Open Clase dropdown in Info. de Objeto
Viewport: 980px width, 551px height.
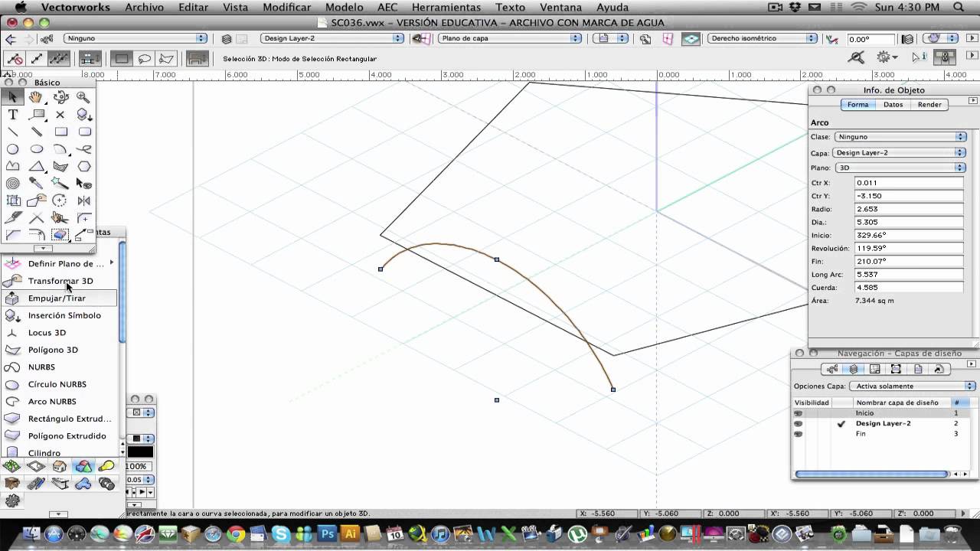[x=900, y=137]
